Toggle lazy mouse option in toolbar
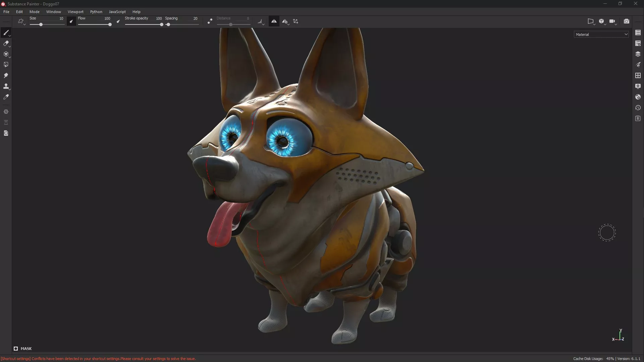 210,21
